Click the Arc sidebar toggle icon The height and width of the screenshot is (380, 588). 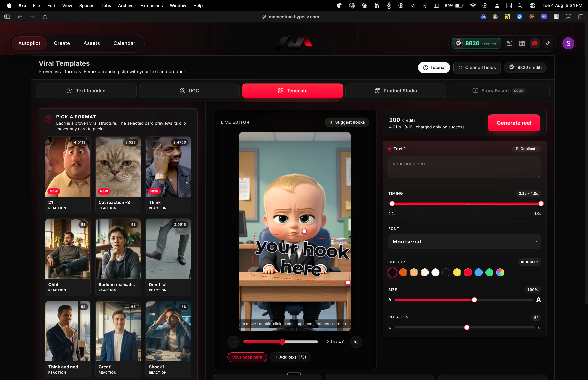tap(7, 17)
